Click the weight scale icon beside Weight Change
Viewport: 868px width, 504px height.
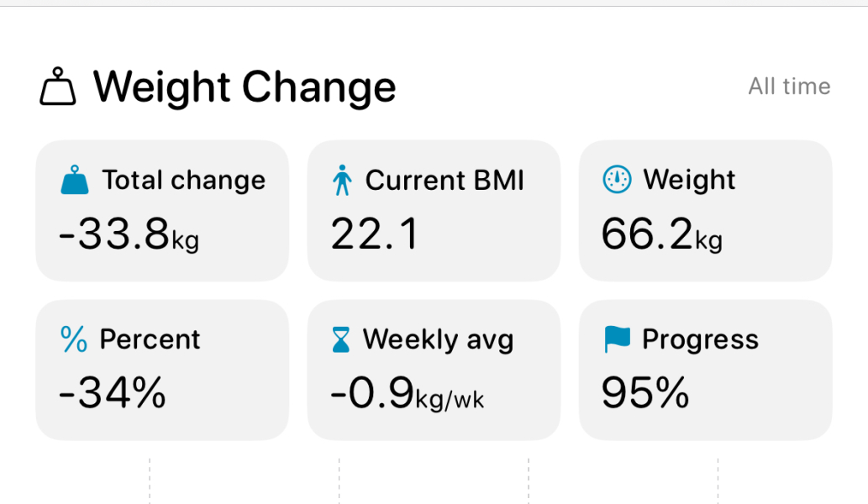(x=58, y=87)
